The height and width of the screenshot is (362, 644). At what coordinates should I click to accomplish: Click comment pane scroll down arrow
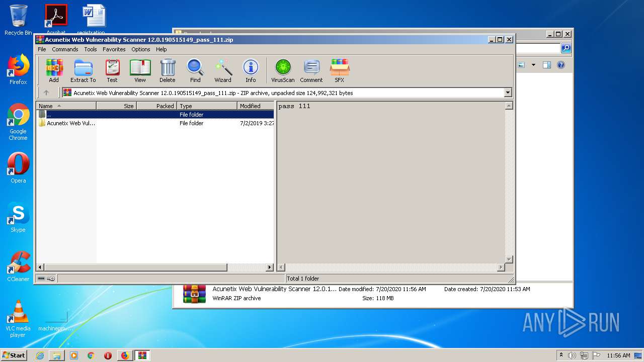(x=509, y=259)
